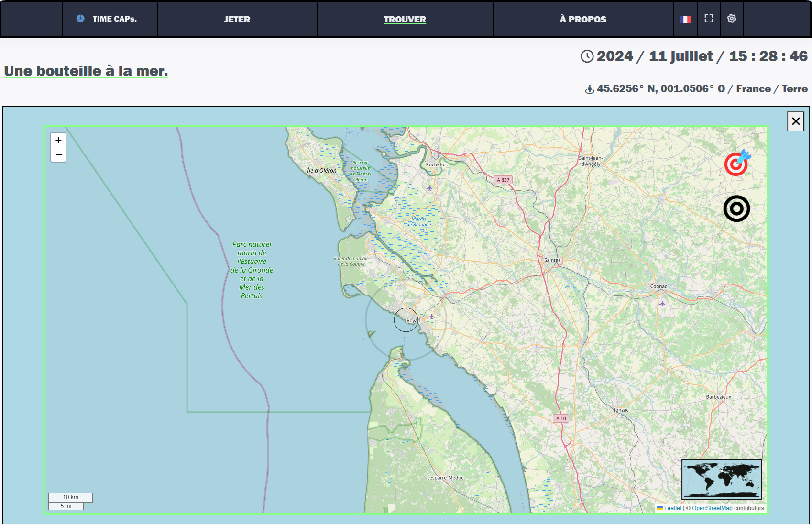812x525 pixels.
Task: Open the À PROPOS menu tab
Action: click(583, 20)
